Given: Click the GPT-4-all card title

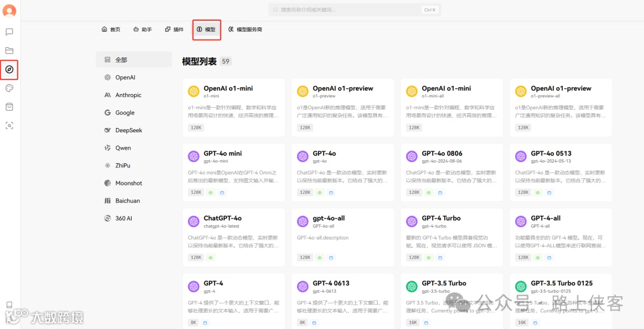Looking at the screenshot, I should pyautogui.click(x=546, y=218).
